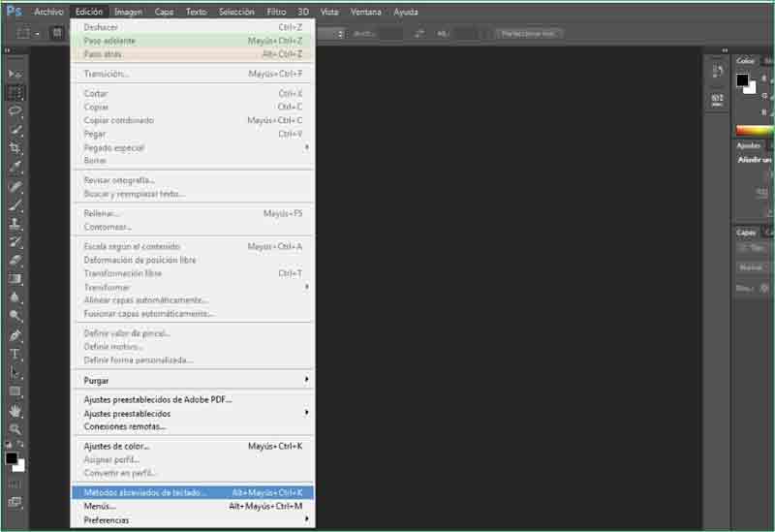Click the Perfeccionar borde button
This screenshot has width=775, height=532.
coord(529,33)
